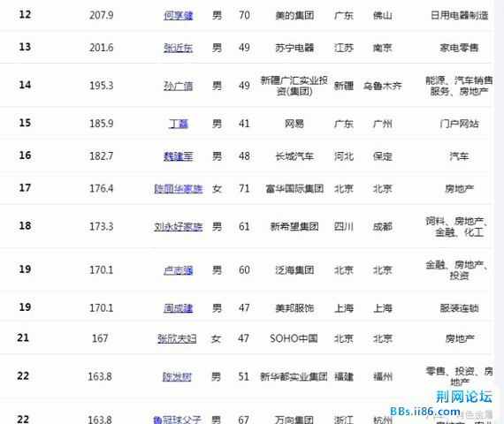Click the 美邦服饰 company cell
The width and height of the screenshot is (504, 424).
pyautogui.click(x=294, y=308)
